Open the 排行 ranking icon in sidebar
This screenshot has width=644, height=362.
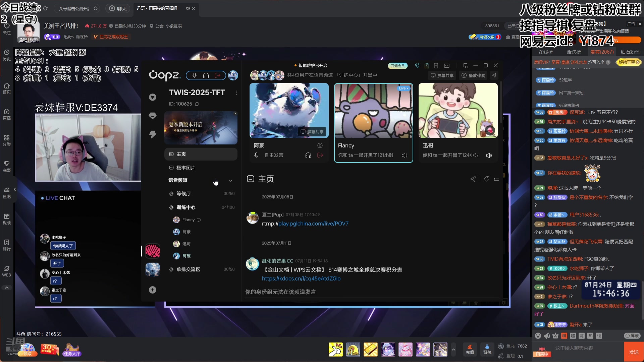tap(7, 245)
